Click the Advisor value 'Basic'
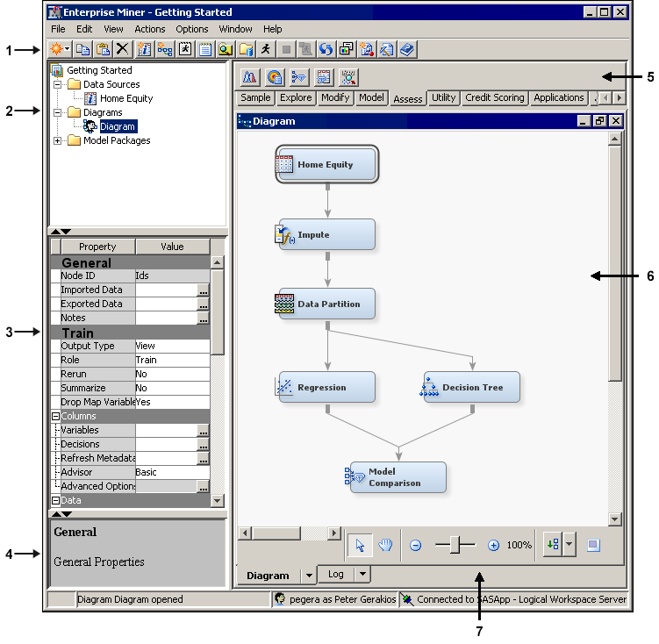The image size is (659, 644). click(x=172, y=472)
